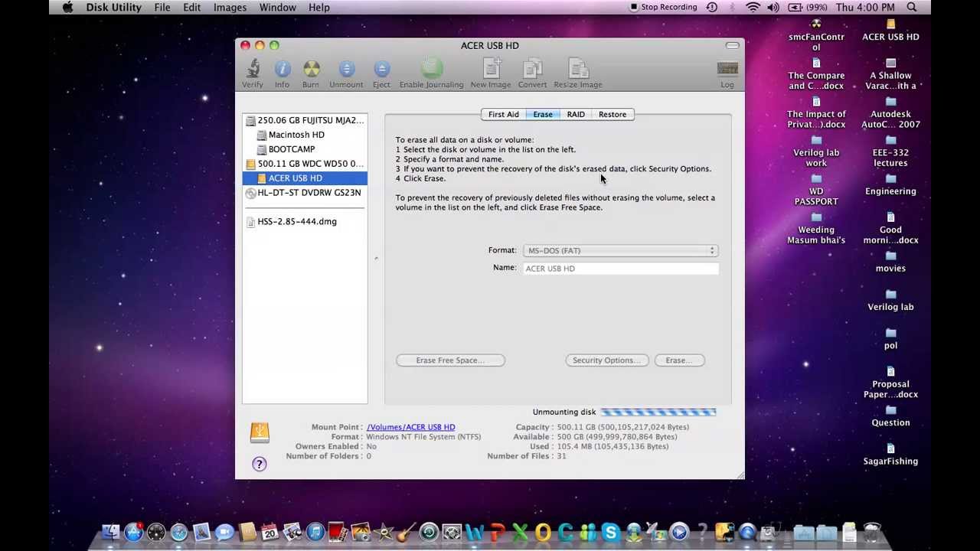980x551 pixels.
Task: Click the Burn toolbar icon
Action: pyautogui.click(x=310, y=74)
